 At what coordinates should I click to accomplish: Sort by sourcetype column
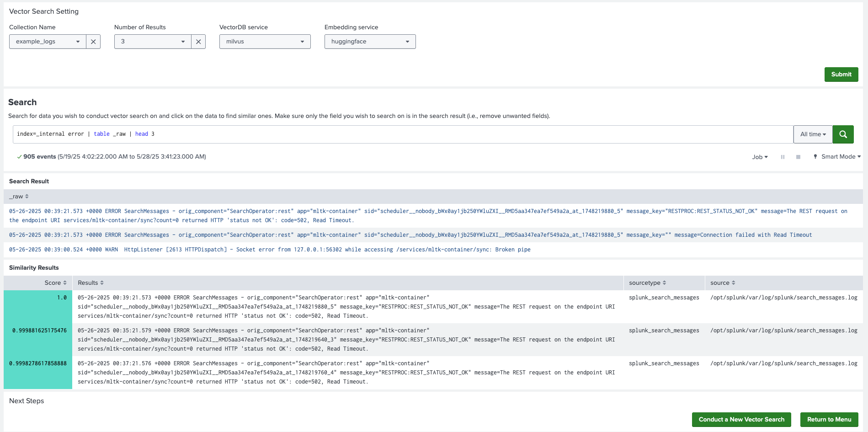(x=647, y=283)
